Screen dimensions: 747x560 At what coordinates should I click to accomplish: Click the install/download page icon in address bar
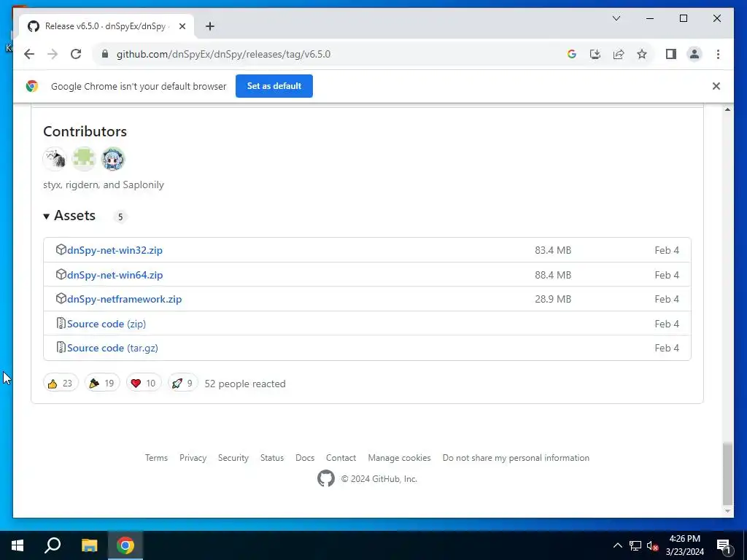tap(595, 54)
